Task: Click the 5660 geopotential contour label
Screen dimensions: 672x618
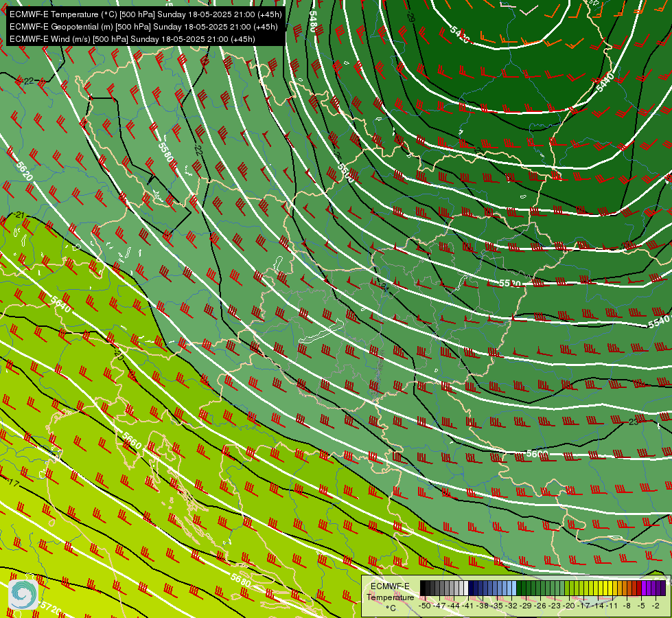Action: [132, 441]
